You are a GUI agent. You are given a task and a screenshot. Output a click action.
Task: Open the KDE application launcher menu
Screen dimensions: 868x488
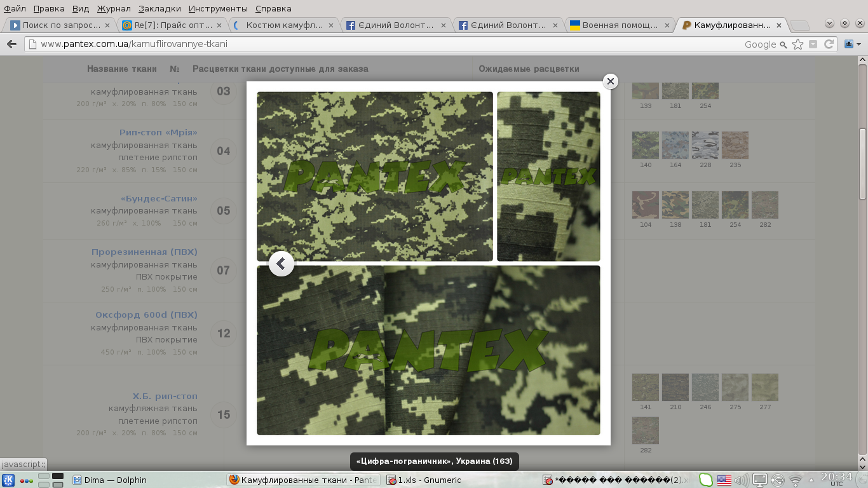(x=8, y=480)
